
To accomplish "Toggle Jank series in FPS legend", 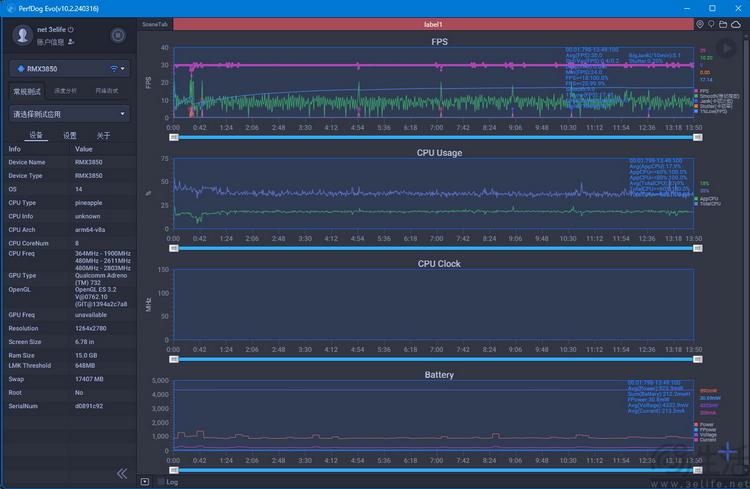I will (713, 101).
